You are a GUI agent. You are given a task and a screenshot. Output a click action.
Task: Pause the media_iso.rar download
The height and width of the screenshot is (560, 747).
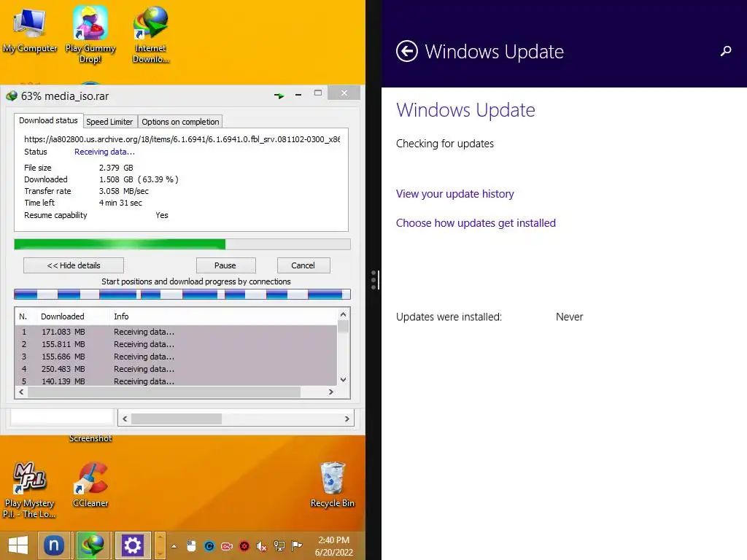[225, 265]
